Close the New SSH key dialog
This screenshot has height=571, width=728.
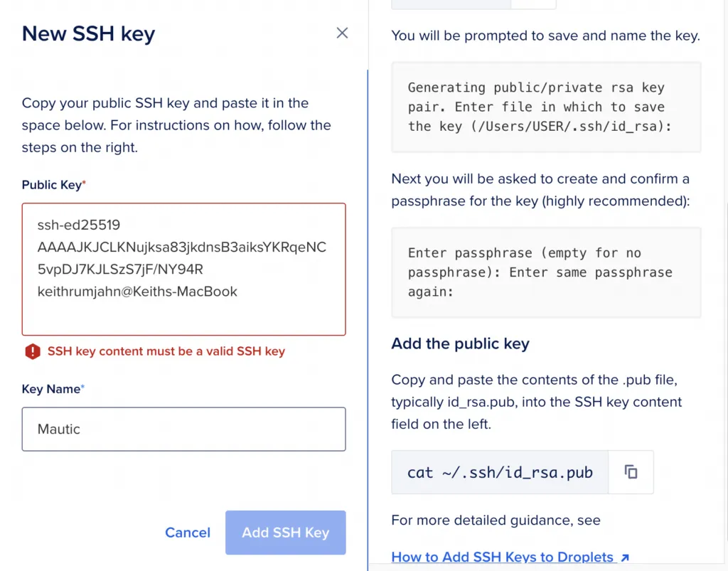(342, 33)
